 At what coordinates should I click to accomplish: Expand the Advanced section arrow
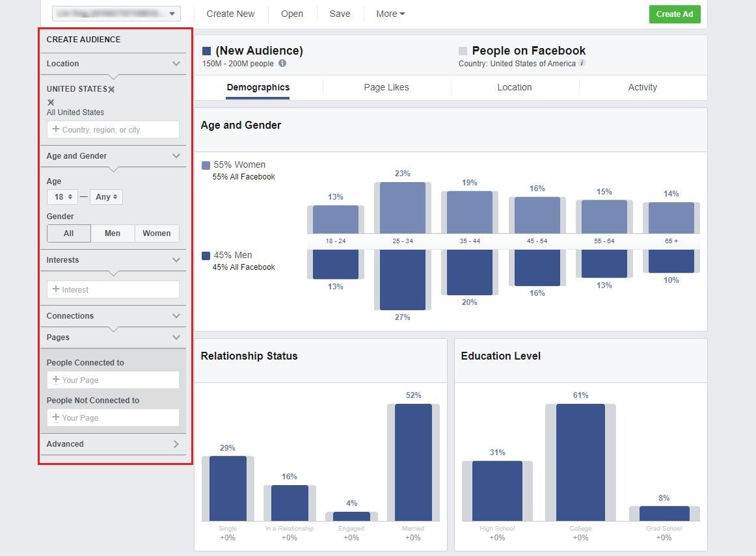coord(176,444)
